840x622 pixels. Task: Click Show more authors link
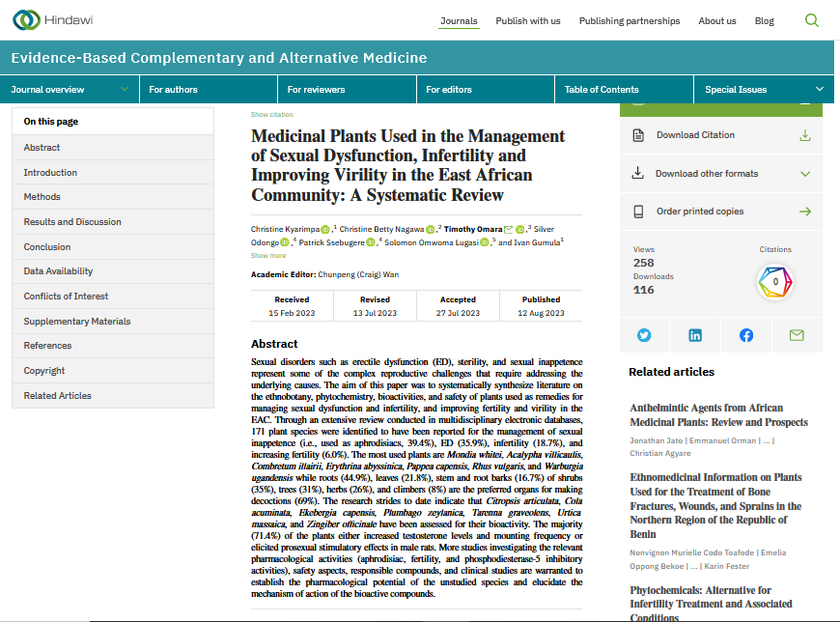pos(268,256)
